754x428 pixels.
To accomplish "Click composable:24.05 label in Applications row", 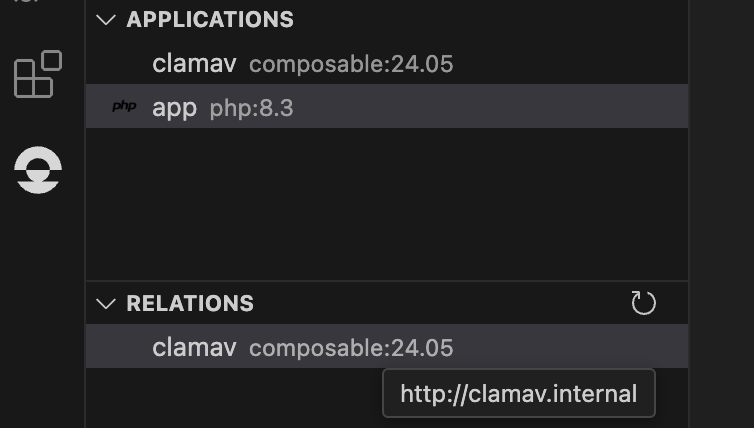I will point(351,64).
